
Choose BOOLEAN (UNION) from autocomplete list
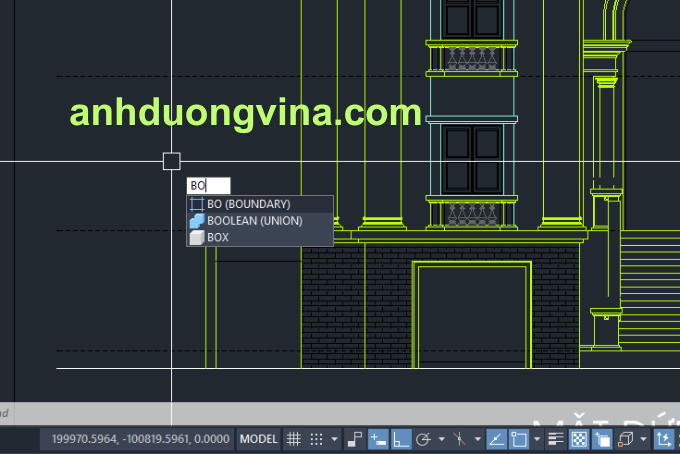coord(254,221)
